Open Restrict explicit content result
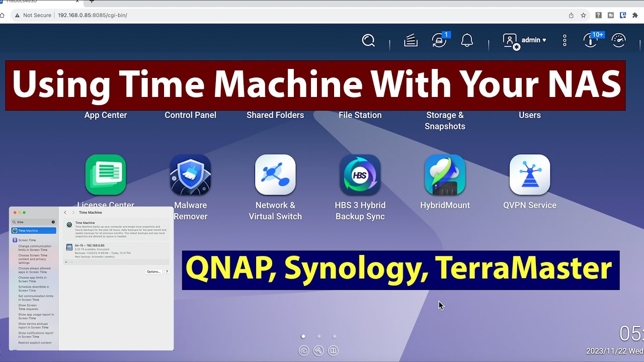Screen dimensions: 644x362 (35, 343)
